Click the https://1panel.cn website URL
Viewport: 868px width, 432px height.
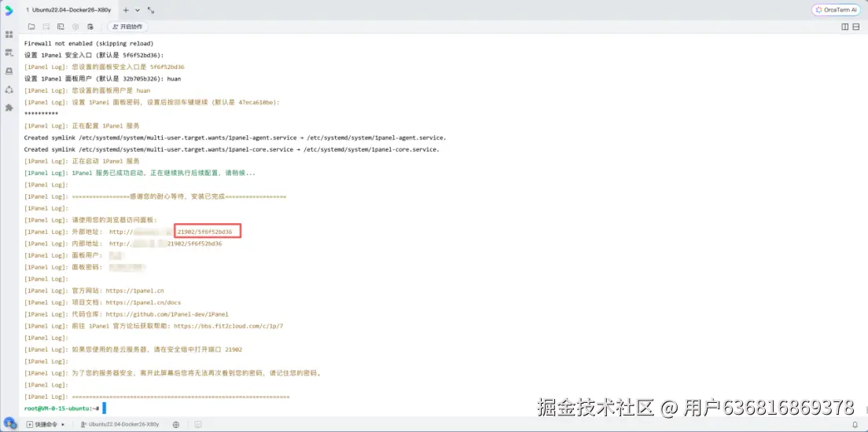point(134,291)
